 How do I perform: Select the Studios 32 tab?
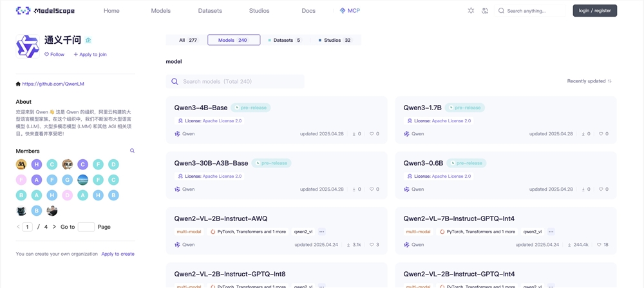[x=334, y=40]
